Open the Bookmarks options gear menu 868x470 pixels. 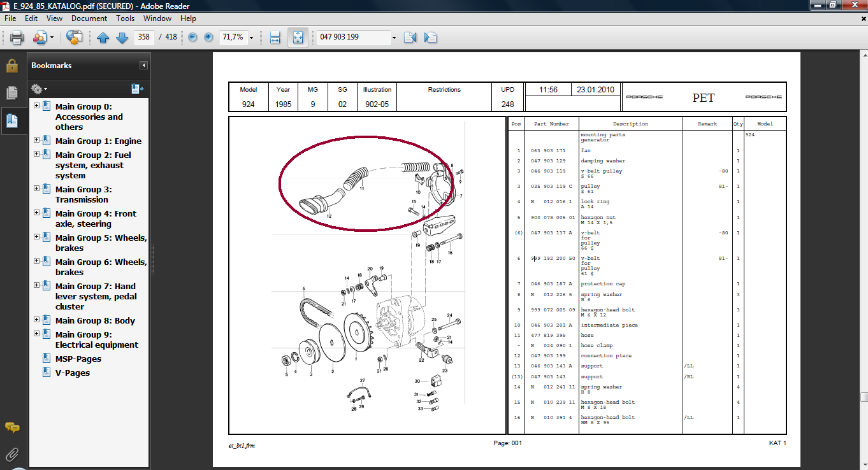[x=39, y=89]
